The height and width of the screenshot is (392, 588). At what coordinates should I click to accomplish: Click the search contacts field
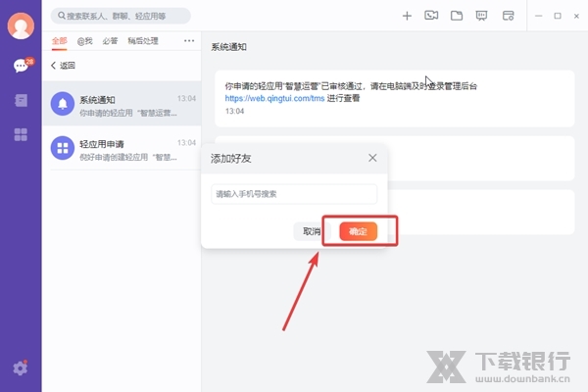(121, 16)
